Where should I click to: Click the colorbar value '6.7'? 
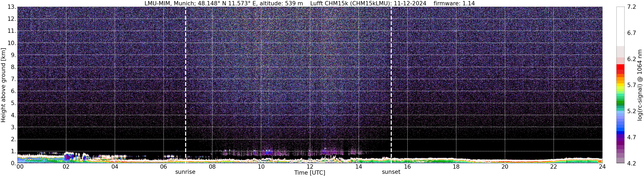coord(632,33)
